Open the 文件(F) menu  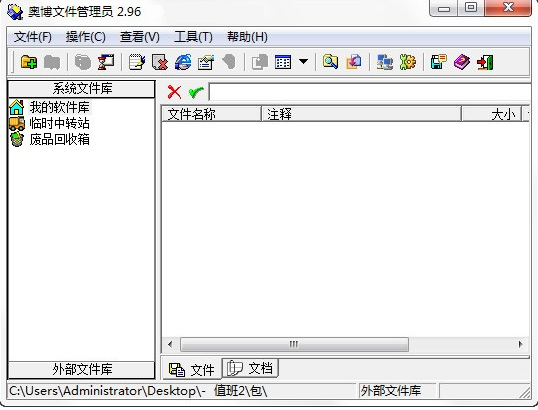click(x=33, y=37)
